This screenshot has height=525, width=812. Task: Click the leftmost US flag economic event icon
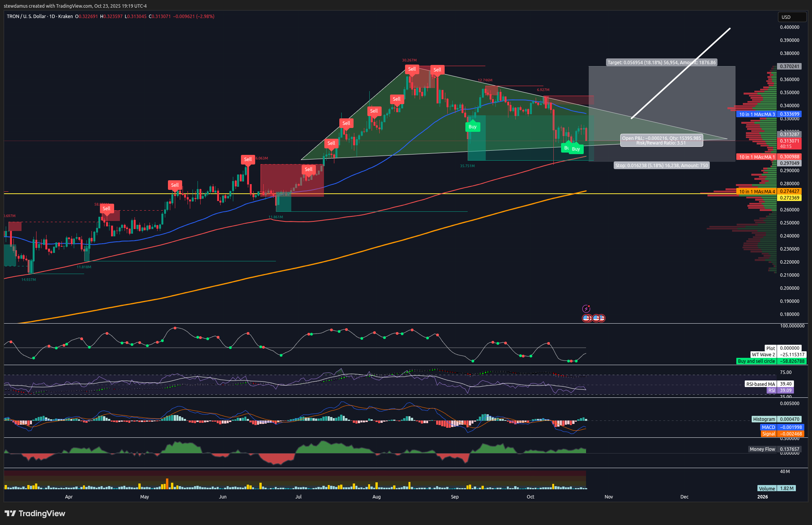(587, 318)
